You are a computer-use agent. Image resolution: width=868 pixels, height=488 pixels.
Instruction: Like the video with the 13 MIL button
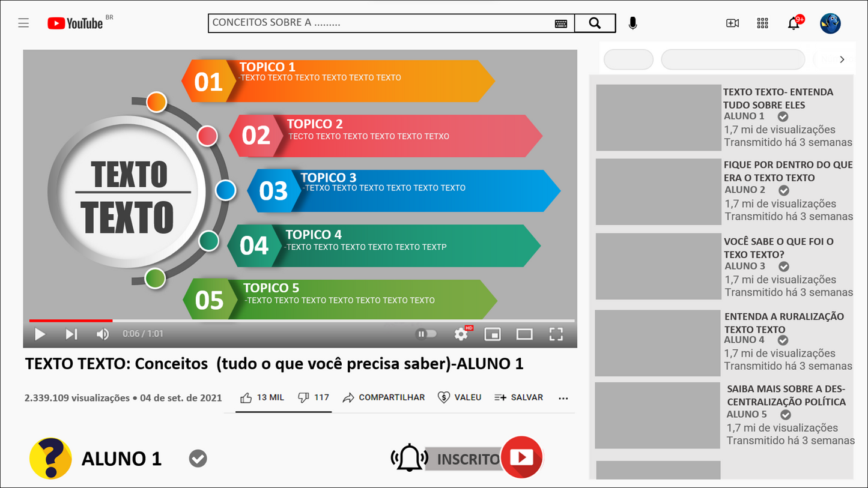point(261,397)
